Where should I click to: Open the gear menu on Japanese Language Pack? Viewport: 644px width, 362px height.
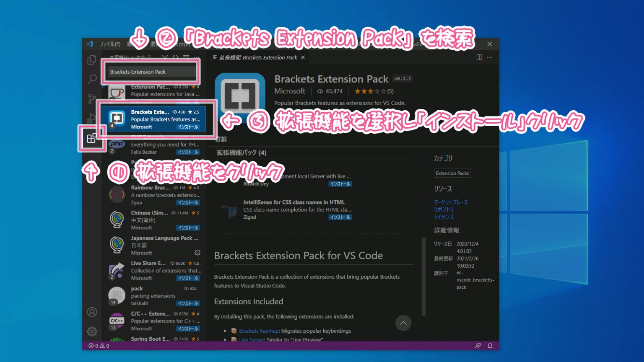[x=197, y=253]
